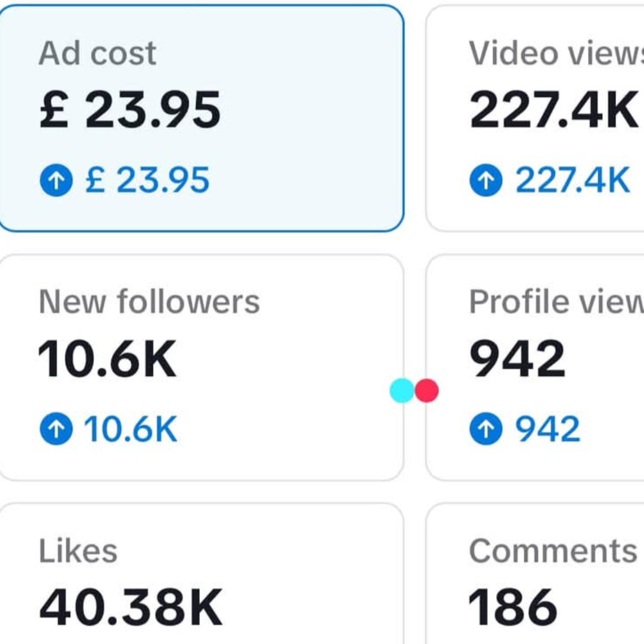Select the New followers card
The height and width of the screenshot is (644, 644).
(x=202, y=367)
